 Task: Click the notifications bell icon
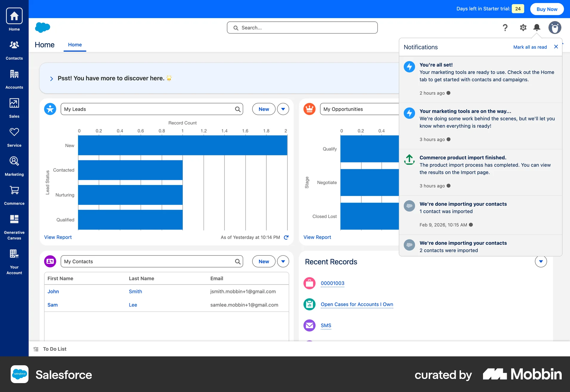click(537, 27)
